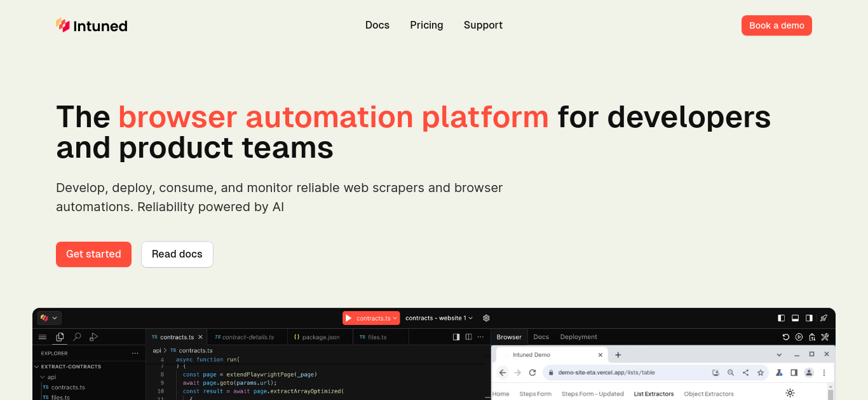Toggle the right sidebar layout icon
868x400 pixels.
tap(809, 318)
